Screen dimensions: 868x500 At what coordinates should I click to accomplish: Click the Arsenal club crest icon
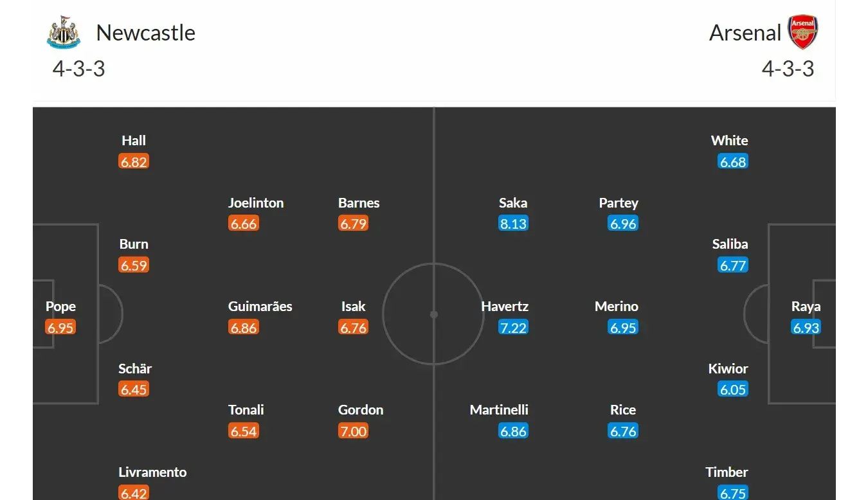[803, 32]
